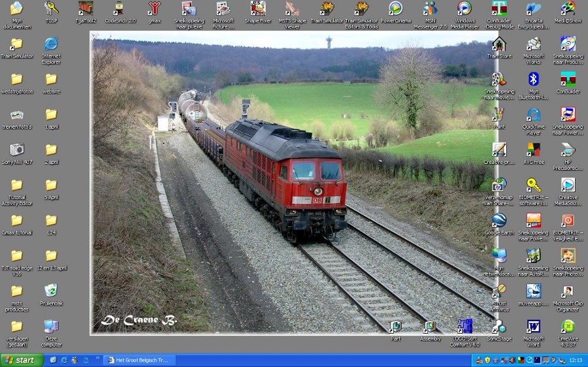Click the Windows start button
Screen dimensions: 588x367
click(x=20, y=360)
